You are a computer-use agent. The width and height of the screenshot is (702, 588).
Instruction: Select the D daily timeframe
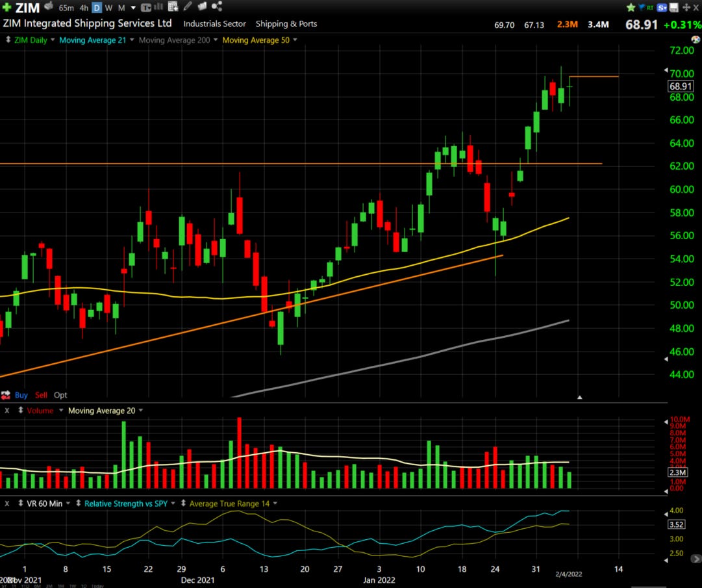pyautogui.click(x=97, y=8)
